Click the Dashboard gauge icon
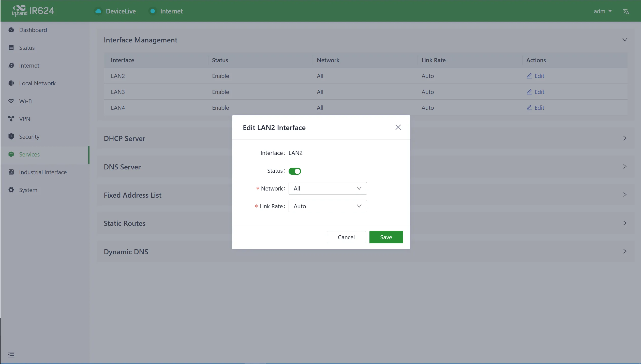 click(11, 30)
